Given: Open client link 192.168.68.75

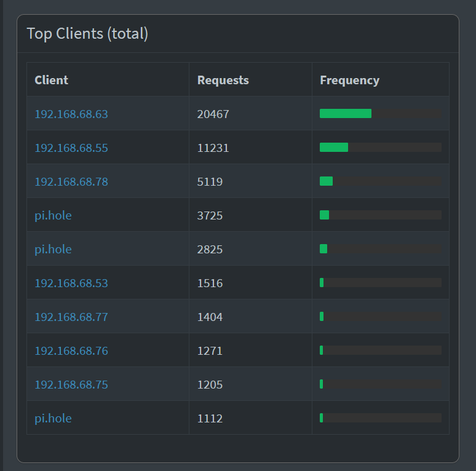Looking at the screenshot, I should coord(71,384).
